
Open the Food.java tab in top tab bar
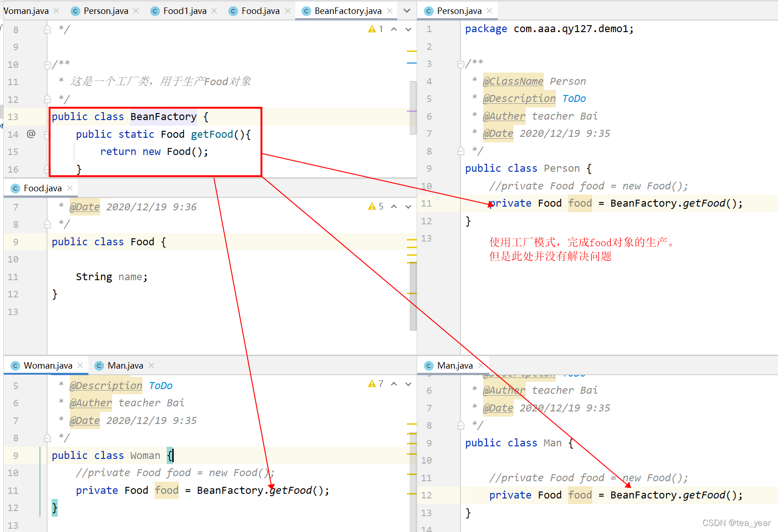tap(260, 11)
